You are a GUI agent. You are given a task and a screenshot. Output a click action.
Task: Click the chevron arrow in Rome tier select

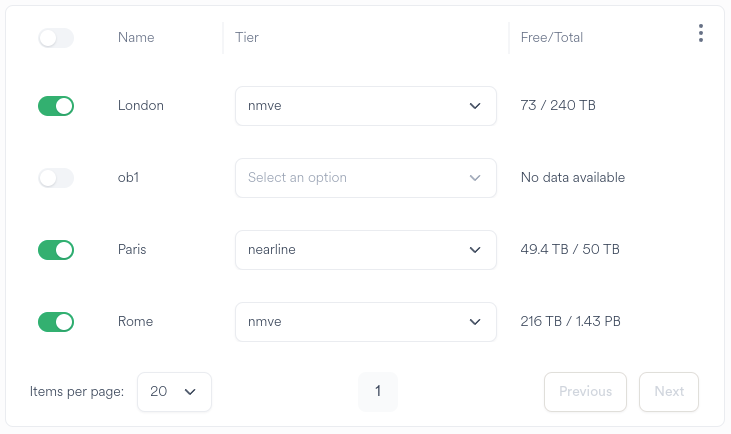pyautogui.click(x=475, y=322)
